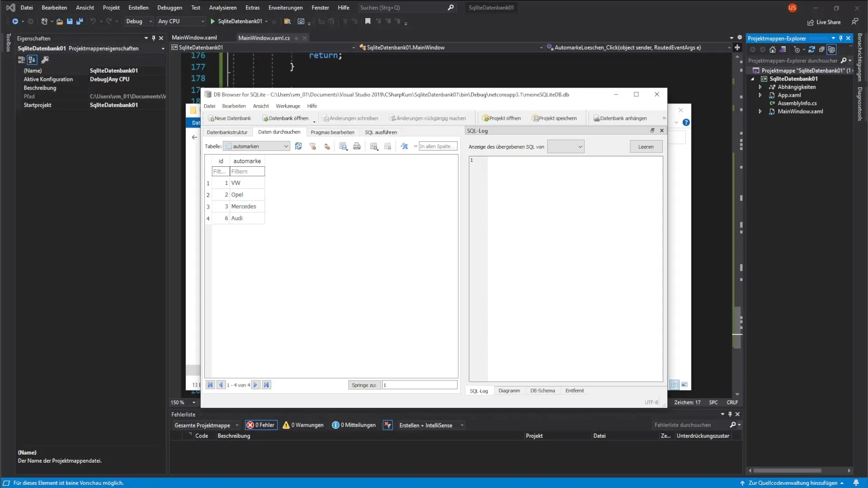
Task: Click Datenbank anhängen toolbar button
Action: coord(620,118)
